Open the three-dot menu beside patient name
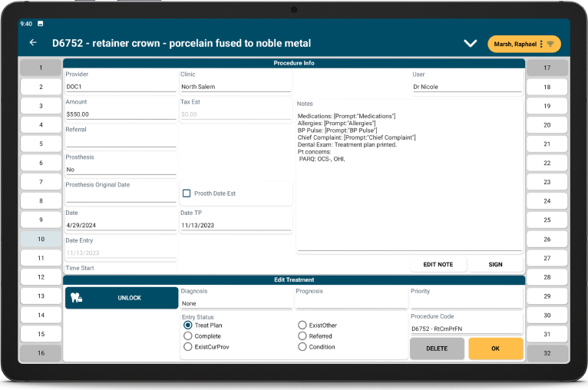 [x=541, y=44]
